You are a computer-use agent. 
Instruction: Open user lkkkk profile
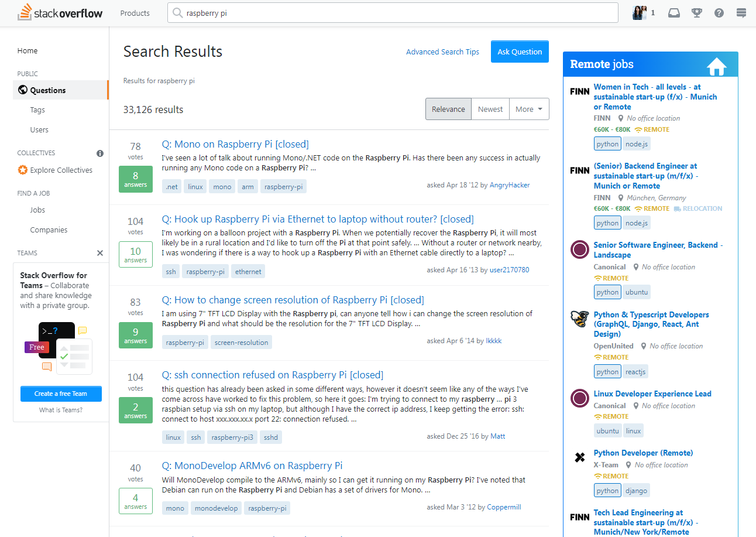(493, 341)
